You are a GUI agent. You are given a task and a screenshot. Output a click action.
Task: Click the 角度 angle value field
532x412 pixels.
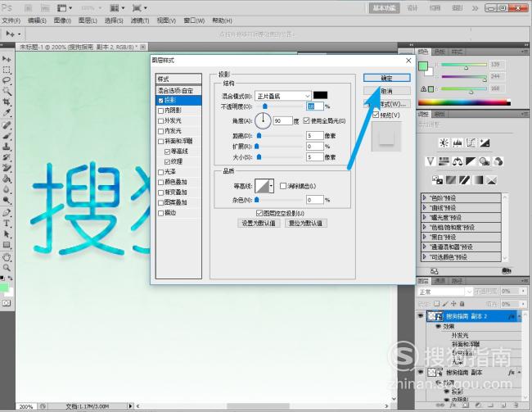(282, 120)
